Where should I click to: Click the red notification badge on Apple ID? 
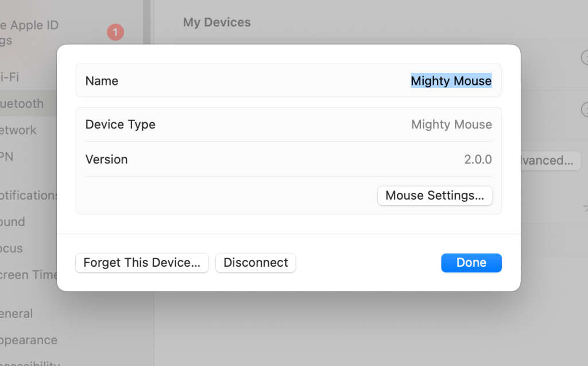(115, 32)
